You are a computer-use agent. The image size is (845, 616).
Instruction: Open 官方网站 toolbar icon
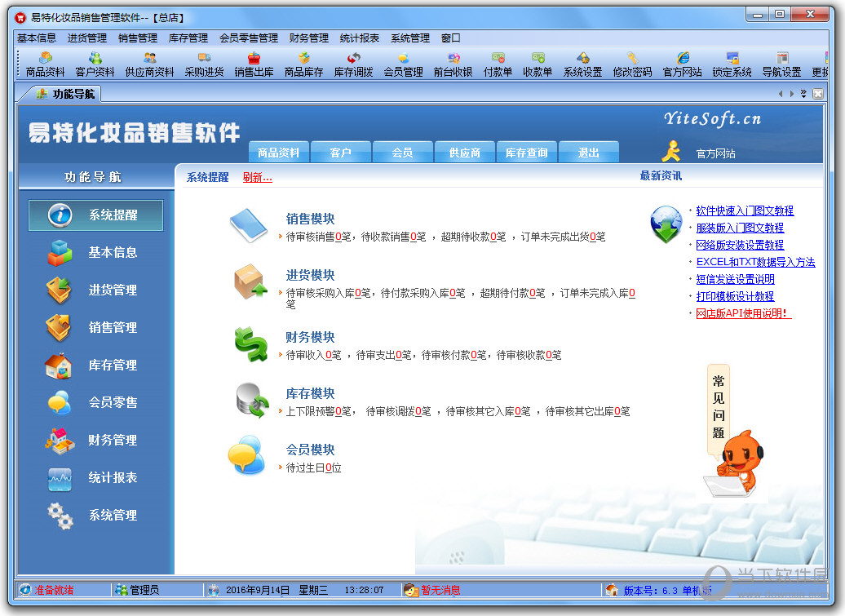(x=682, y=64)
